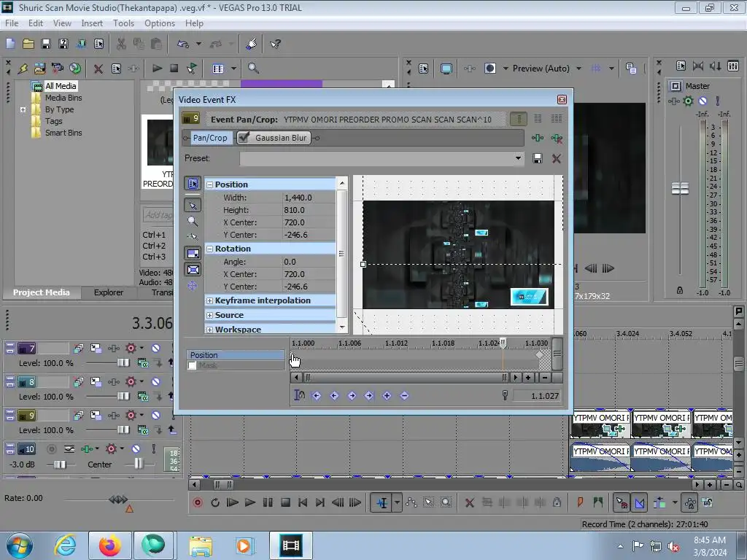The height and width of the screenshot is (560, 747).
Task: Click the Save Preset floppy icon
Action: [538, 158]
